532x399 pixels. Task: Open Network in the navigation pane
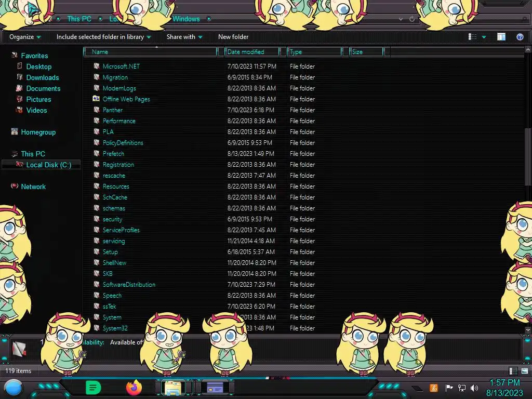tap(33, 187)
